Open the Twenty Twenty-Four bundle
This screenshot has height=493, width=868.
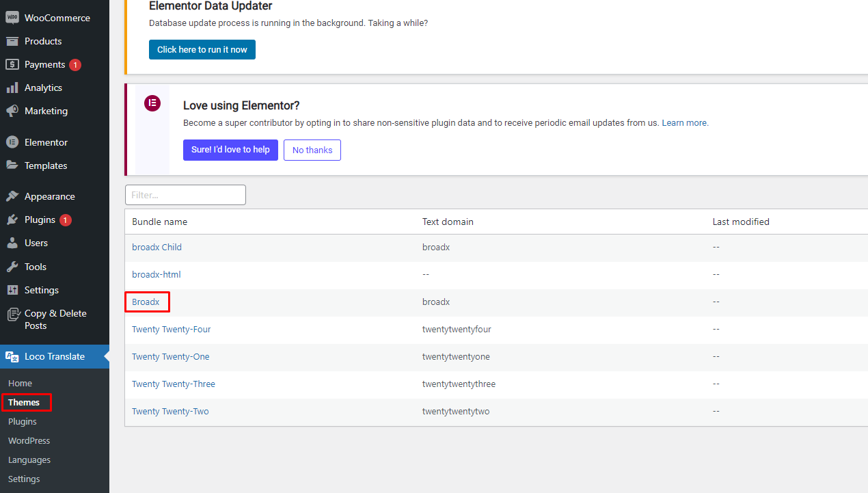tap(171, 329)
